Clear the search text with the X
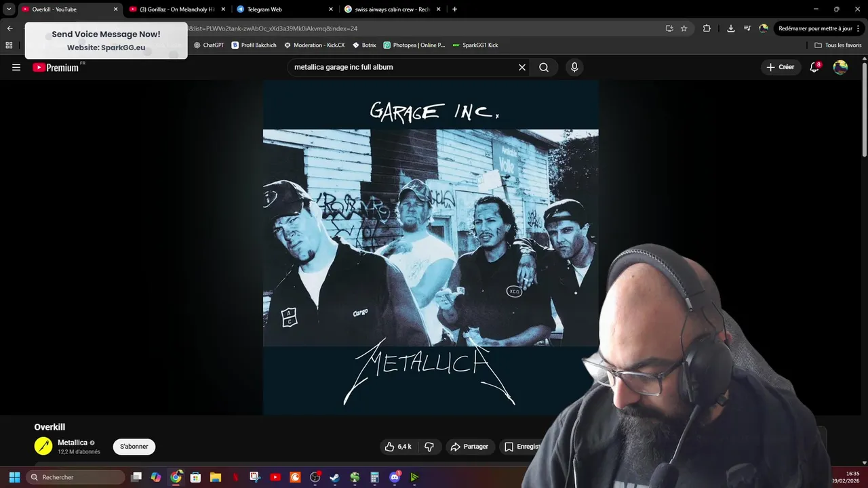 tap(522, 67)
